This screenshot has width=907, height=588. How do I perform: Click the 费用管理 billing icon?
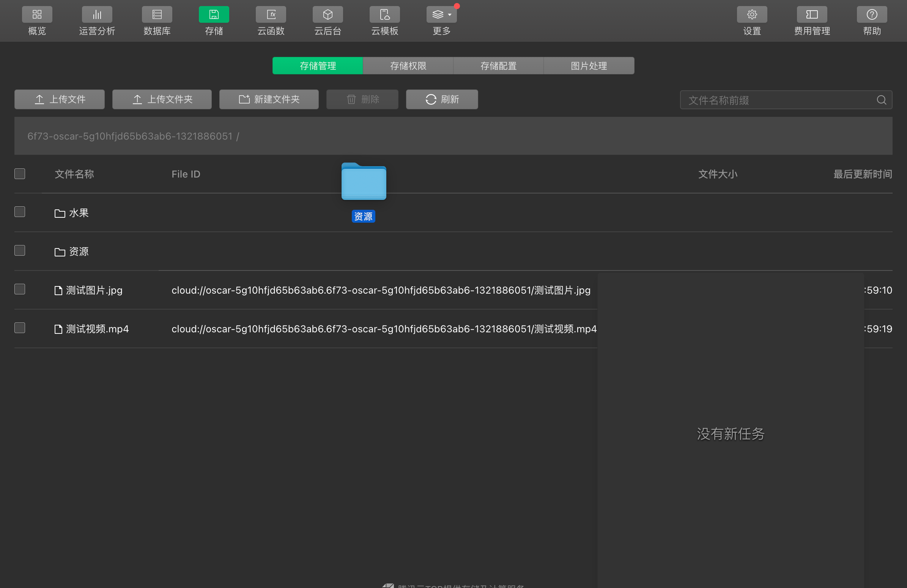pyautogui.click(x=812, y=15)
